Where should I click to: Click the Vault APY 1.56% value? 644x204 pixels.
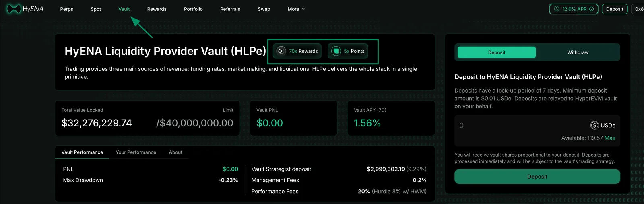[x=367, y=123]
